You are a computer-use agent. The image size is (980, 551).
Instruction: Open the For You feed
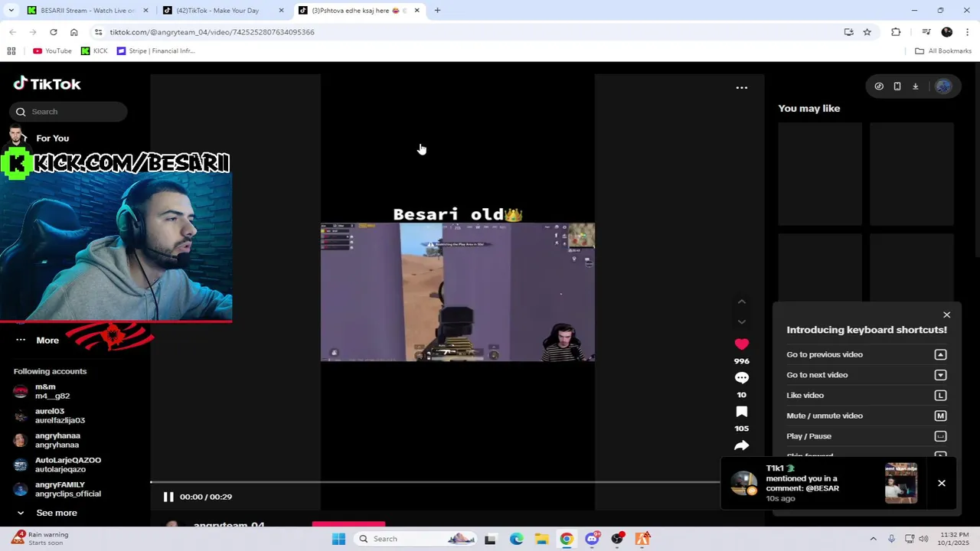coord(52,138)
